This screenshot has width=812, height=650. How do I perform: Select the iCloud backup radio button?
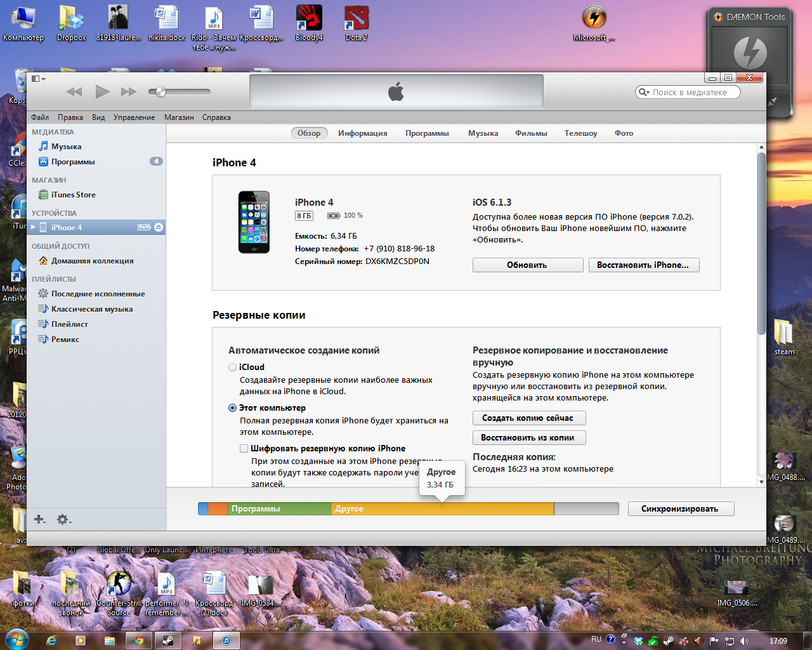(232, 367)
